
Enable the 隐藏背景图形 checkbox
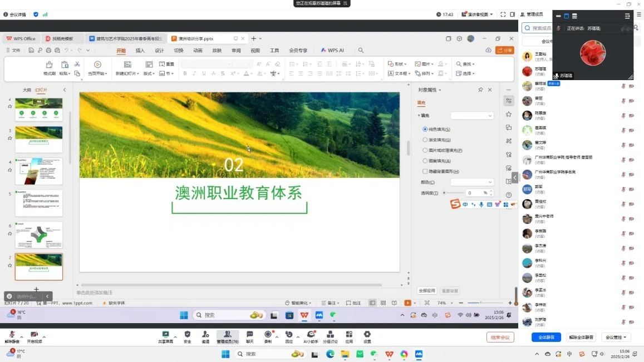coord(425,172)
